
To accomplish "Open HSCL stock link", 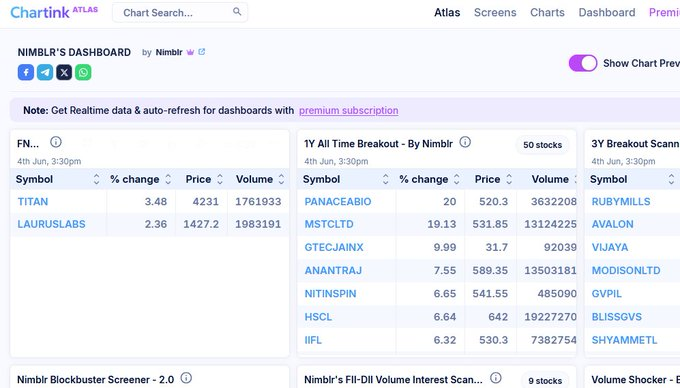I will pyautogui.click(x=318, y=317).
